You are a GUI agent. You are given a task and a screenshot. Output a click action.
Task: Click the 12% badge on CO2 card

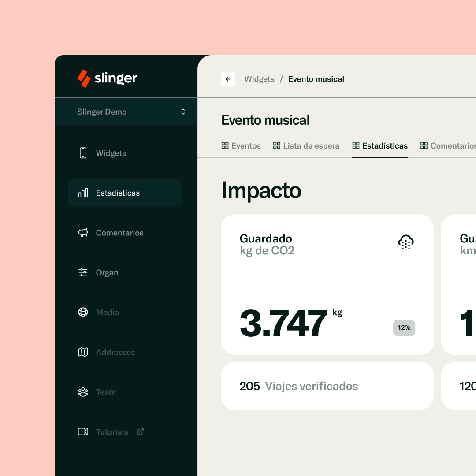click(404, 328)
